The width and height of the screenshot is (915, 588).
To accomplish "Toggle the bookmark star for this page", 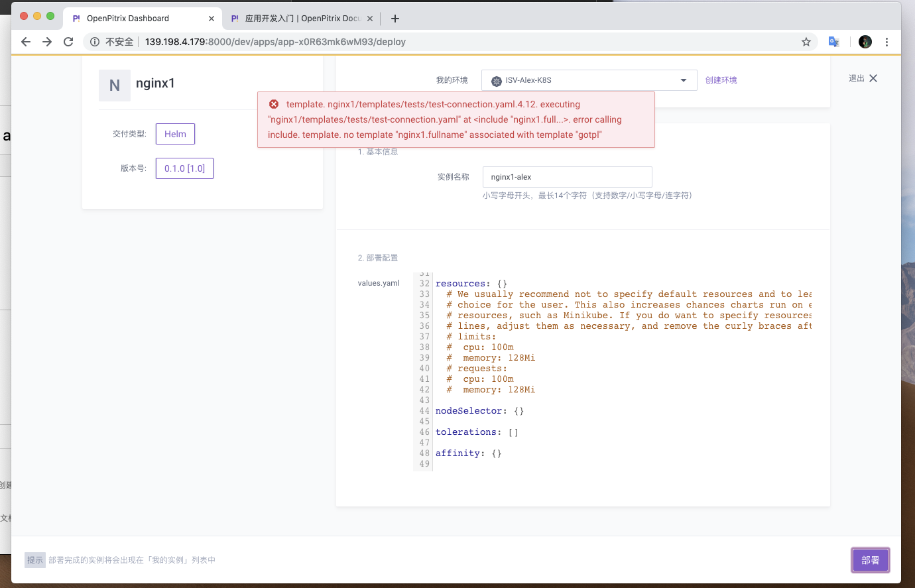I will pos(806,41).
